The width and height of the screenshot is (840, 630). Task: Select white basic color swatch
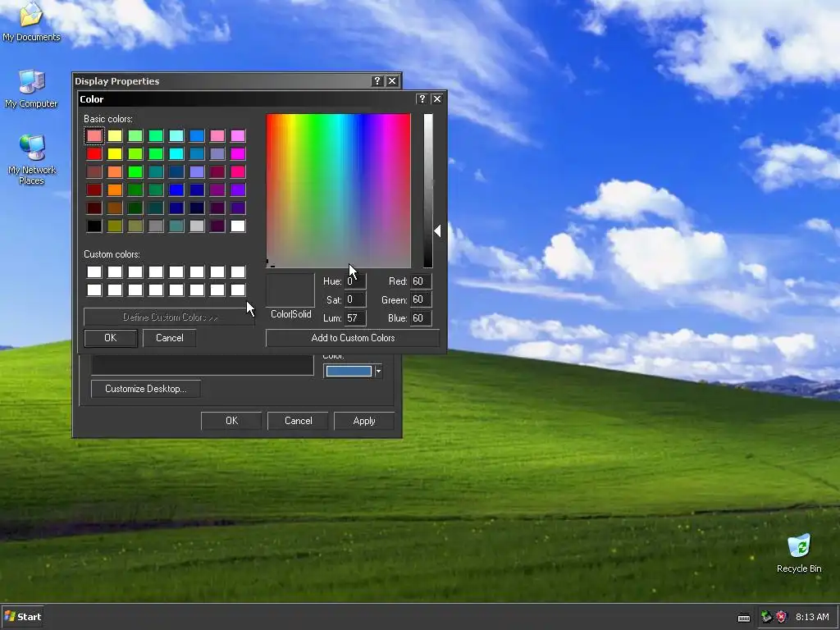(x=238, y=226)
